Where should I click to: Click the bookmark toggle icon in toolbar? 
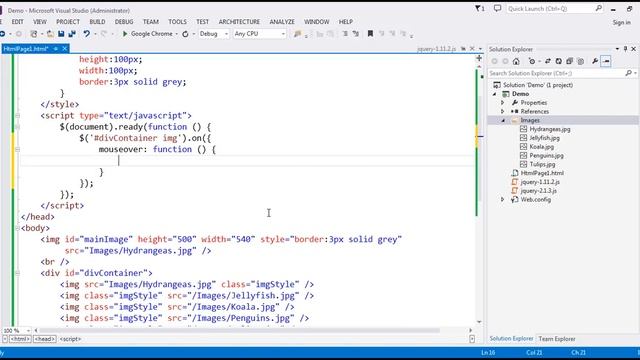pos(370,34)
